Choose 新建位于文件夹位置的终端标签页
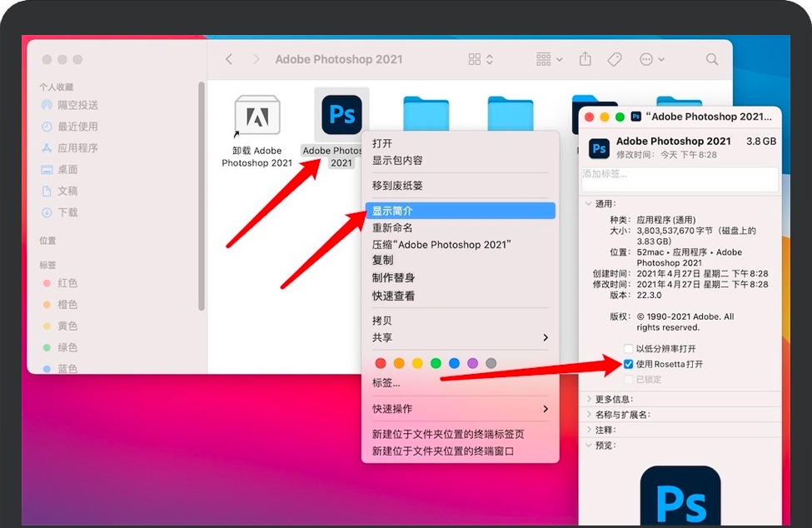This screenshot has width=812, height=528. pos(460,434)
